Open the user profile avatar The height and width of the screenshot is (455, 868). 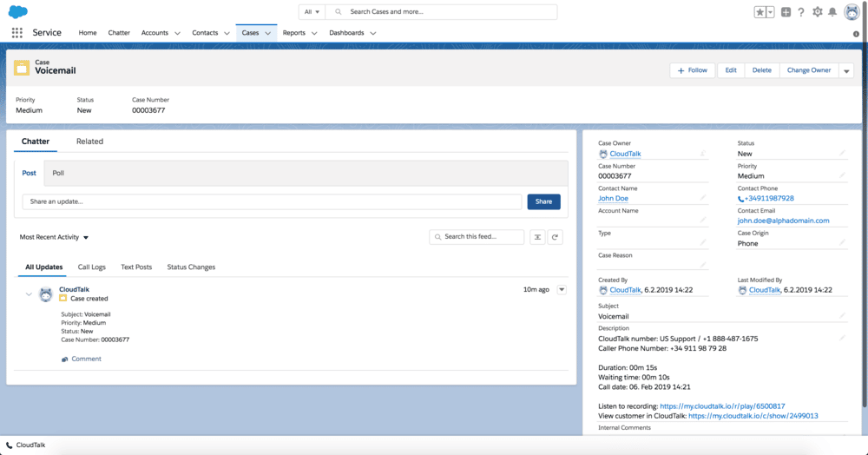pos(852,11)
